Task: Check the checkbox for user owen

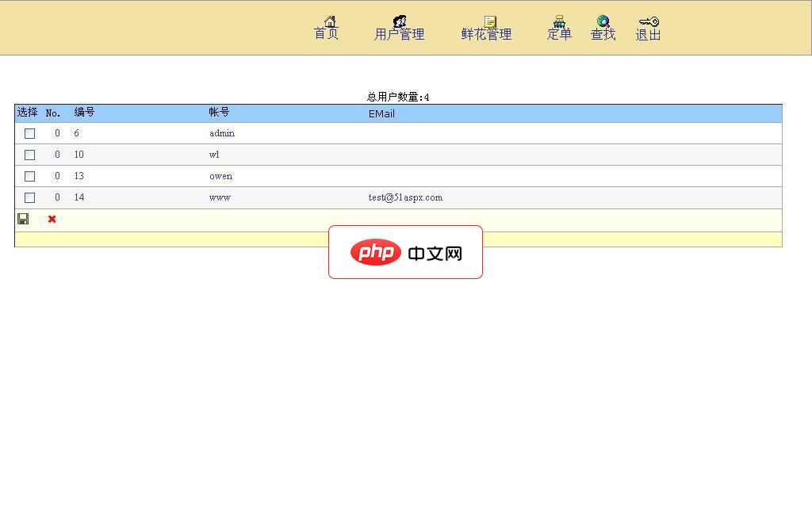Action: click(x=29, y=176)
